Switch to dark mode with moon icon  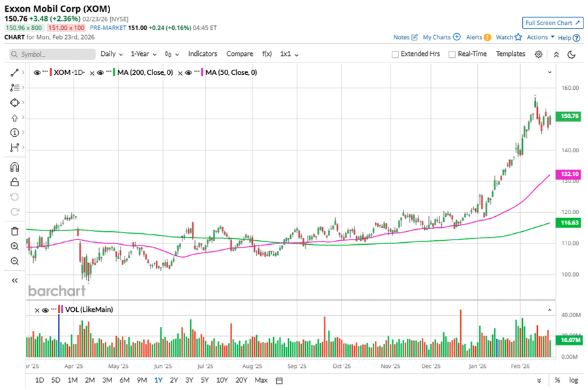(x=572, y=55)
